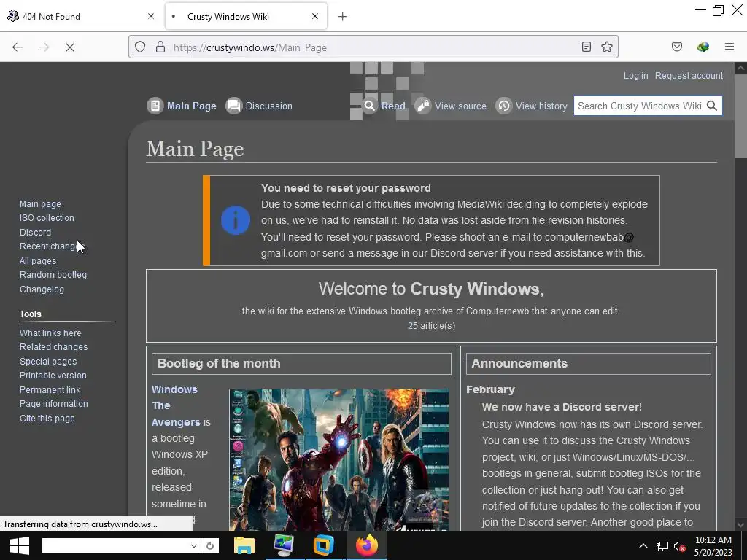This screenshot has width=747, height=560.
Task: Open the Discussion tab
Action: click(x=268, y=106)
